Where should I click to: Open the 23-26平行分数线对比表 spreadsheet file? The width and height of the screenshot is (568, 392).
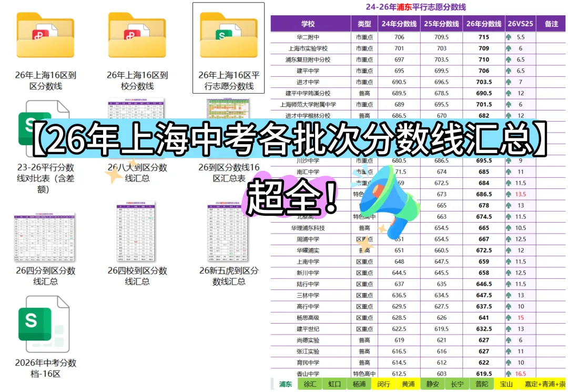tap(45, 147)
